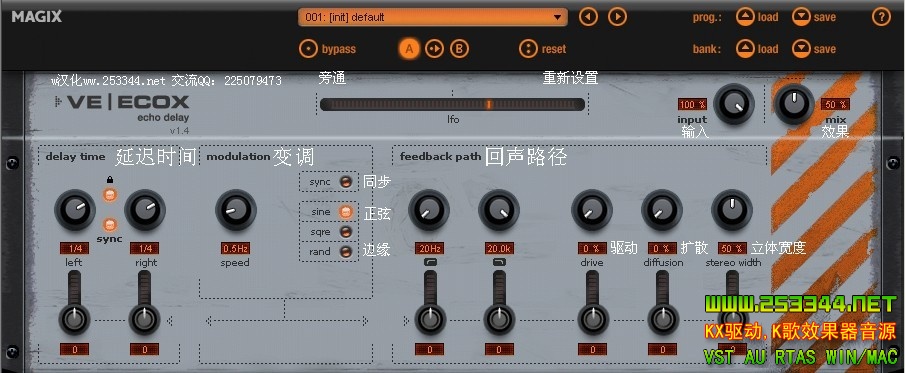Click the VE | ECOX plugin title
The image size is (906, 373).
(128, 103)
